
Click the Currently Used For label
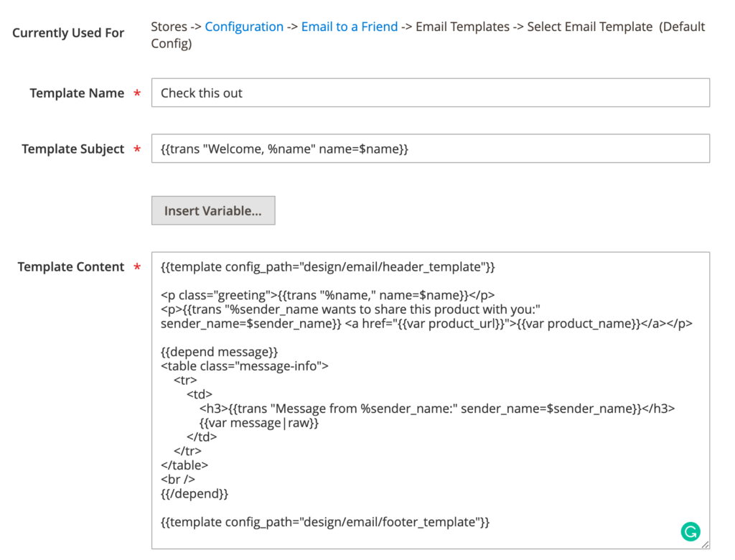pos(67,32)
